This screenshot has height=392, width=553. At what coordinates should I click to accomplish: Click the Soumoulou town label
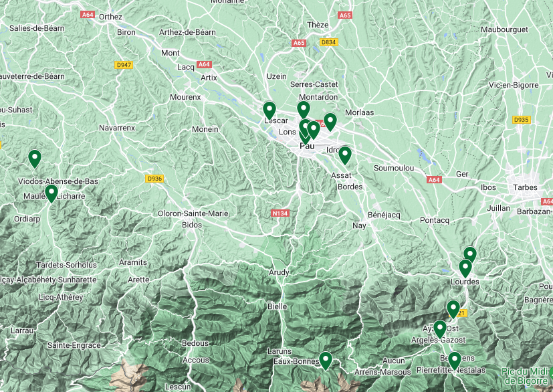[x=394, y=168]
